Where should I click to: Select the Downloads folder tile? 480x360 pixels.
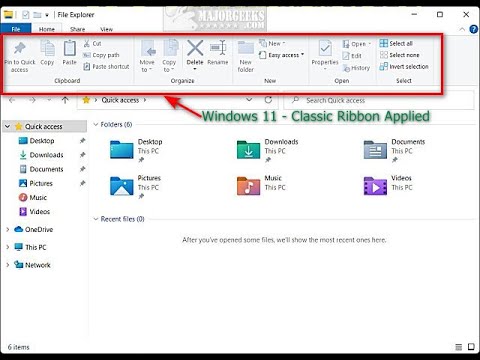pyautogui.click(x=267, y=150)
